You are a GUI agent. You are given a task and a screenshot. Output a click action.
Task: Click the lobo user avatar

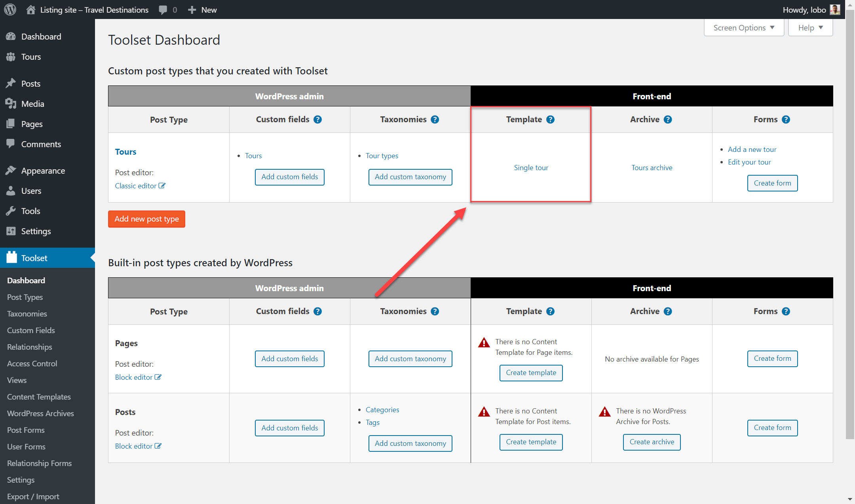coord(835,9)
